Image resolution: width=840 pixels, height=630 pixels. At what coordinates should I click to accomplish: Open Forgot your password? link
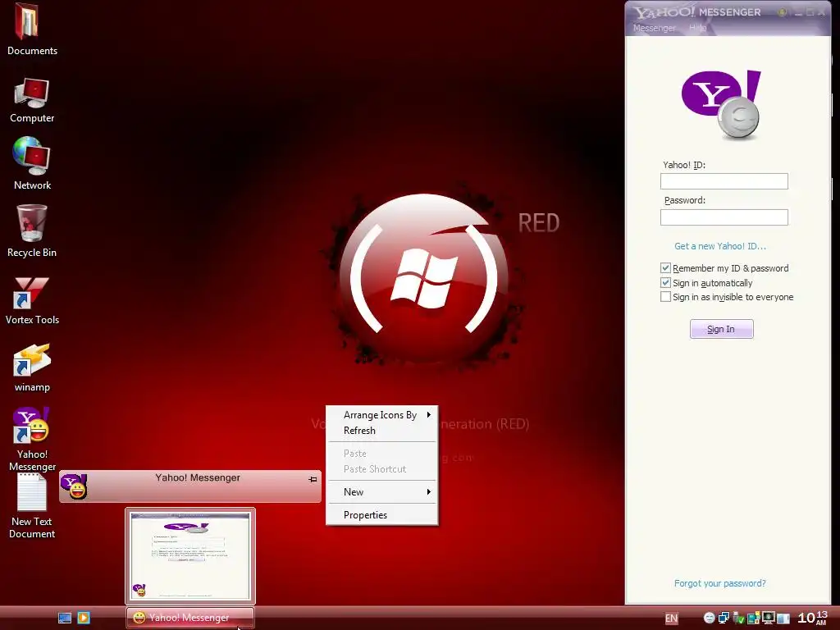pos(719,583)
